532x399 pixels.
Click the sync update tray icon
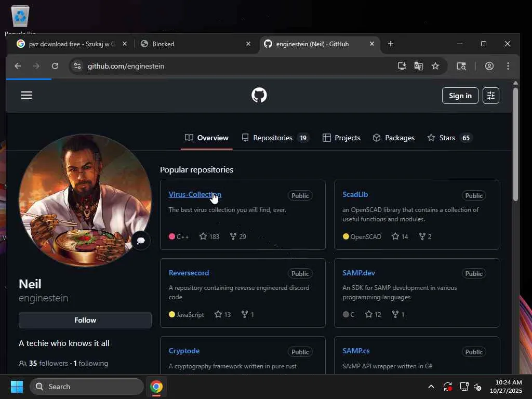(447, 387)
